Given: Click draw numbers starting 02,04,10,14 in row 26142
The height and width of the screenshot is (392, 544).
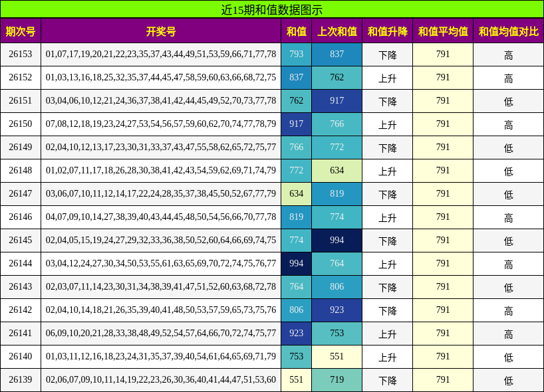Looking at the screenshot, I should [161, 310].
